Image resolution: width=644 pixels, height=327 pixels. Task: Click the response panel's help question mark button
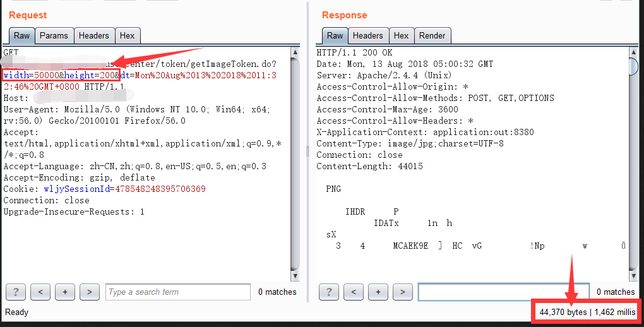coord(329,292)
